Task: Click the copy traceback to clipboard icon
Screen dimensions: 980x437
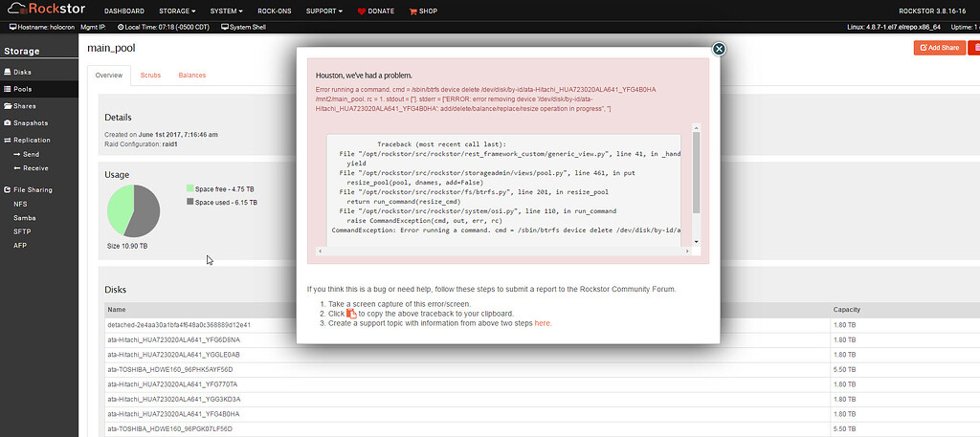Action: pos(351,314)
